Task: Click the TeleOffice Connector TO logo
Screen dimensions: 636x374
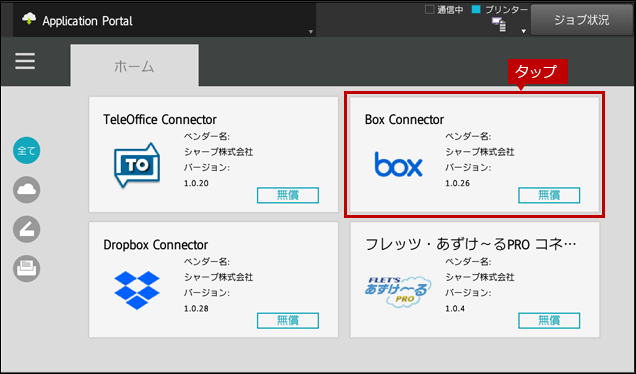Action: point(137,165)
